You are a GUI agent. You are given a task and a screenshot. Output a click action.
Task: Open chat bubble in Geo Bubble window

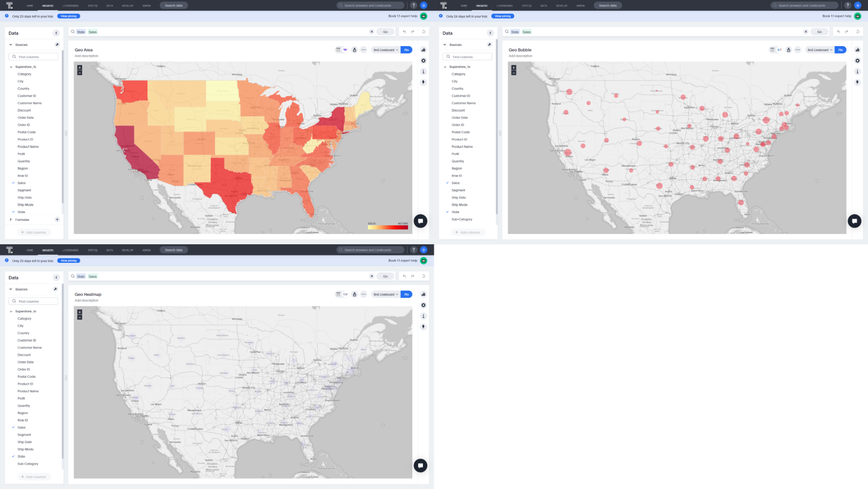tap(854, 221)
